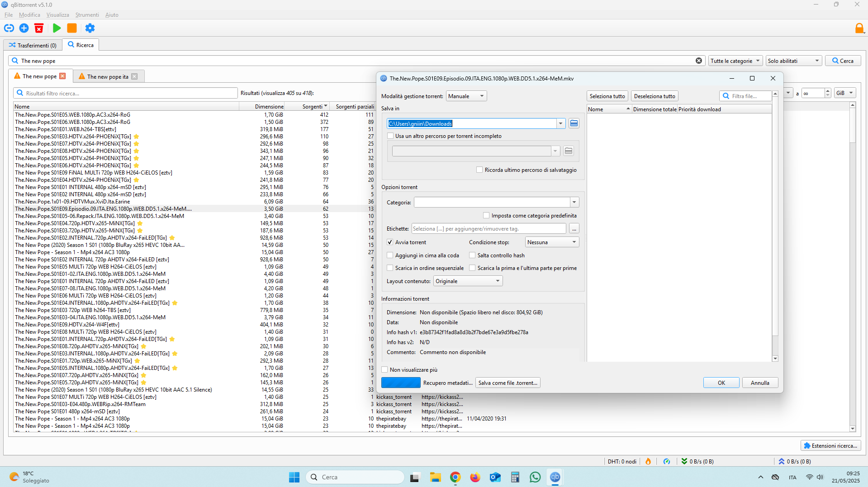The height and width of the screenshot is (487, 868).
Task: Switch to the Trasferimenti (0) tab
Action: 33,45
